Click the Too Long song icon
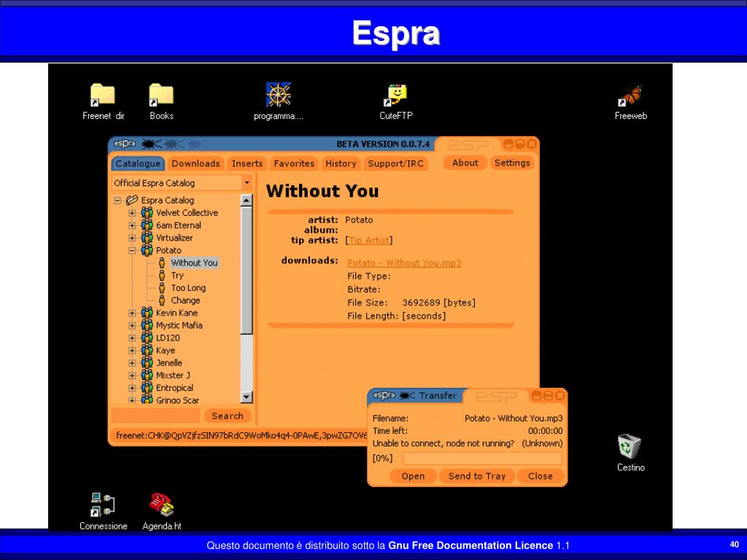The width and height of the screenshot is (747, 560). point(162,287)
